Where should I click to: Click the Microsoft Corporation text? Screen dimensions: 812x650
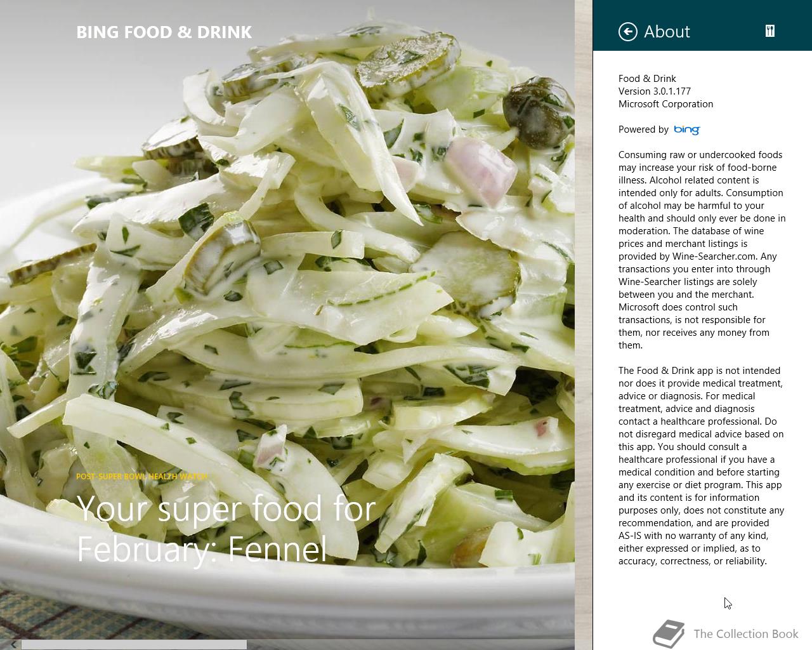tap(666, 104)
